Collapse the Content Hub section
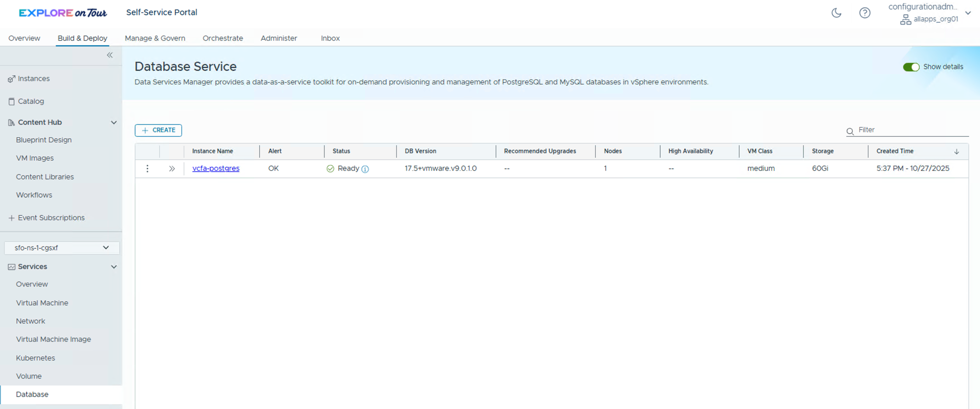The image size is (980, 409). (114, 122)
